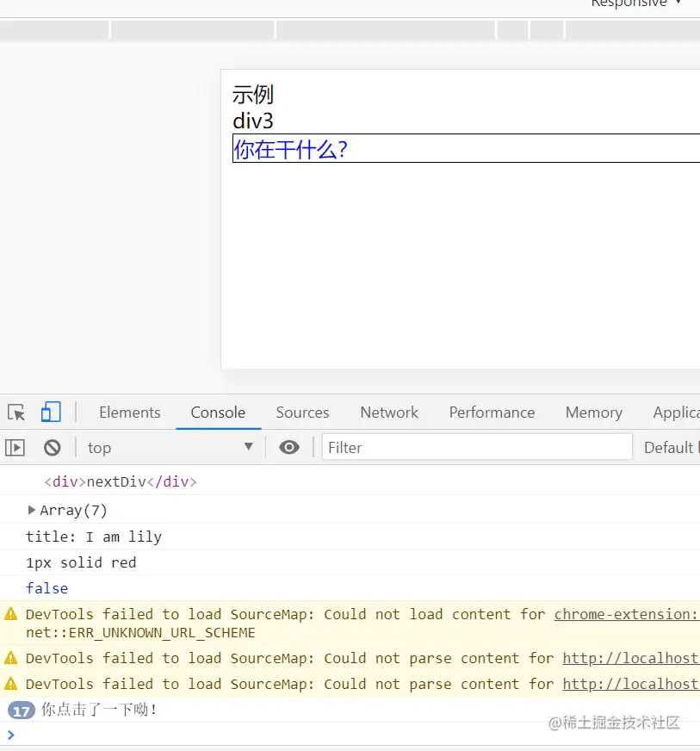Click the div3 text on page
The image size is (700, 751).
[x=253, y=121]
